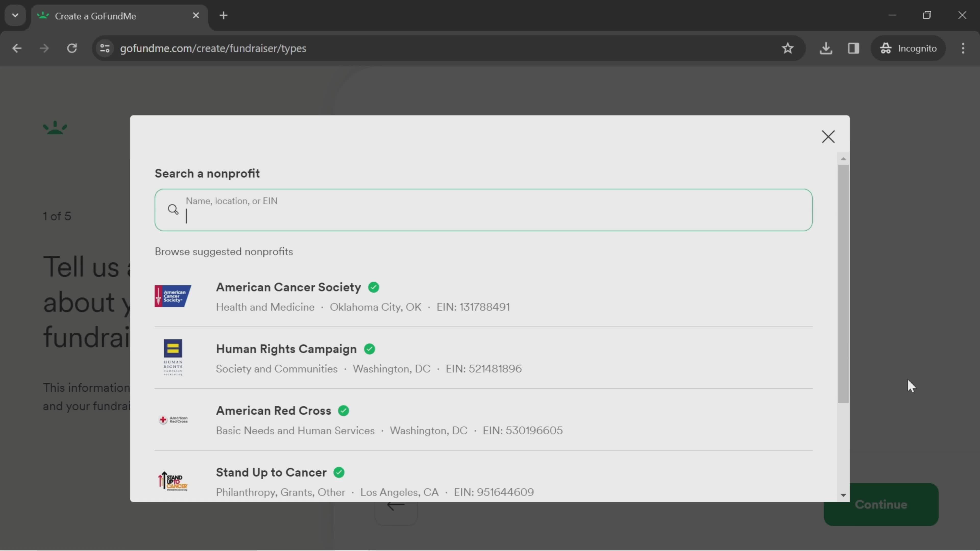Image resolution: width=980 pixels, height=551 pixels.
Task: Open Chrome three-dot menu
Action: (963, 48)
